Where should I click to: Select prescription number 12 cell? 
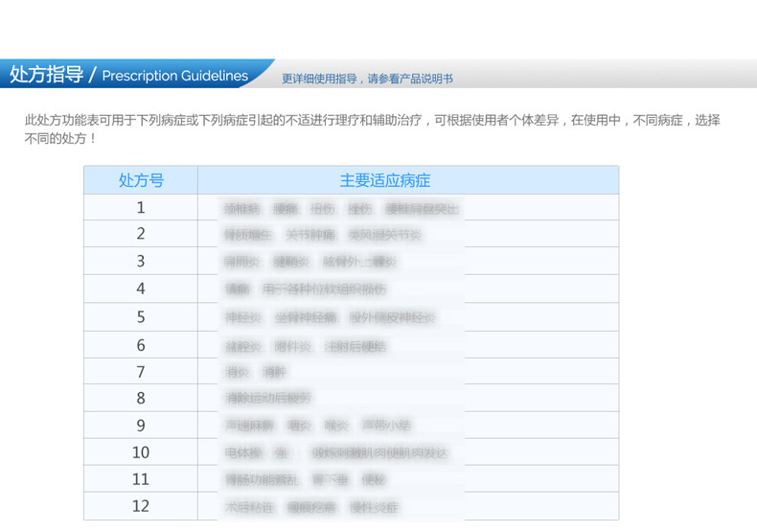coord(141,506)
